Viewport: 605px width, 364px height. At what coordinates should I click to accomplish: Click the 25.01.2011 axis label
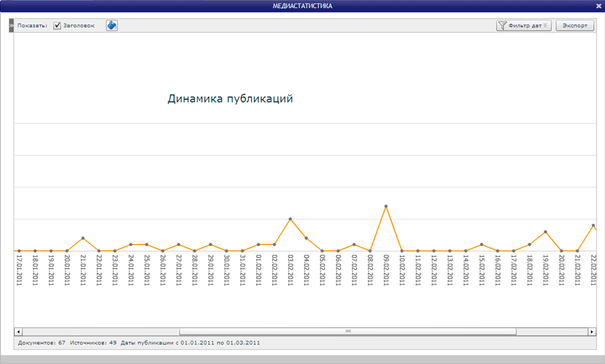click(x=147, y=270)
